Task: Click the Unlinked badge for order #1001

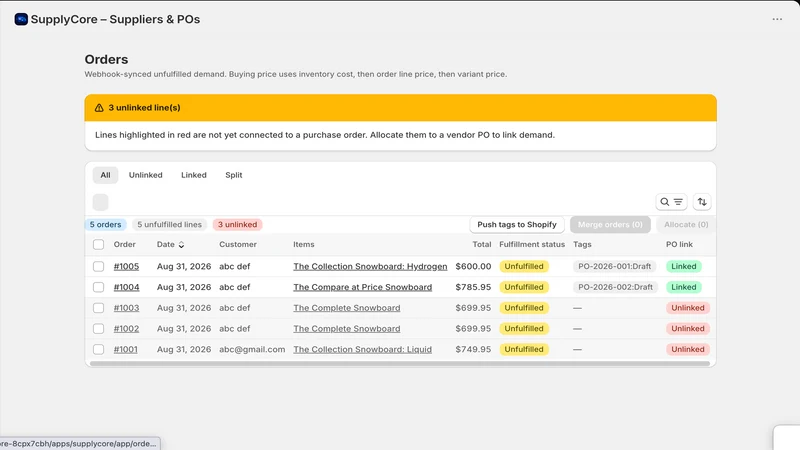Action: point(688,349)
